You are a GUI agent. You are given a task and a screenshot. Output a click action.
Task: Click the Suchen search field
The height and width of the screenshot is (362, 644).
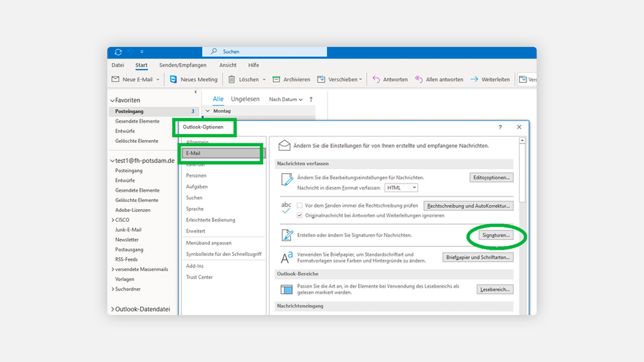[265, 51]
